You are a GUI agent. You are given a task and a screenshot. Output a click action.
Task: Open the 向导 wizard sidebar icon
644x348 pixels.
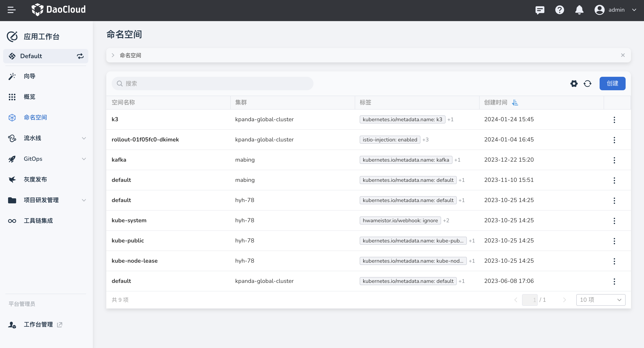[x=12, y=76]
